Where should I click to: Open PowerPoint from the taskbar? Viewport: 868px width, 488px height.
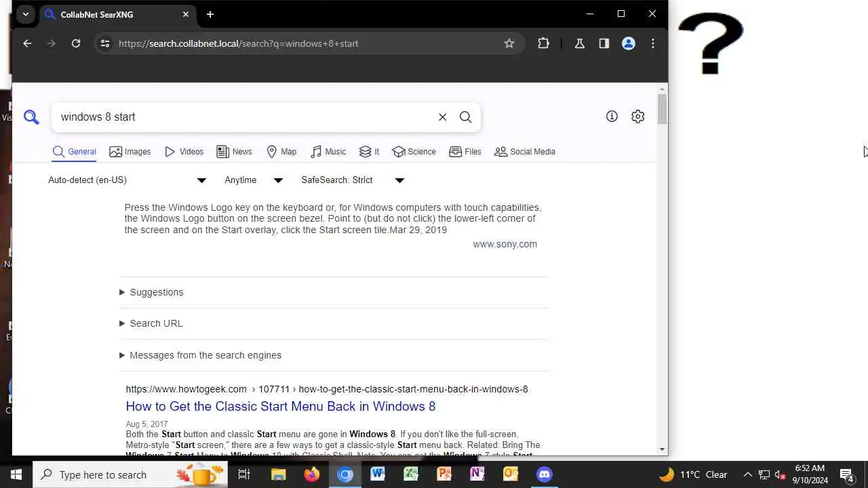(x=444, y=474)
